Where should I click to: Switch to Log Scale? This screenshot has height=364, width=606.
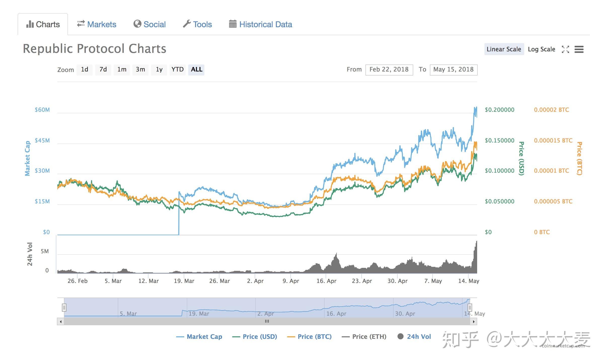541,49
